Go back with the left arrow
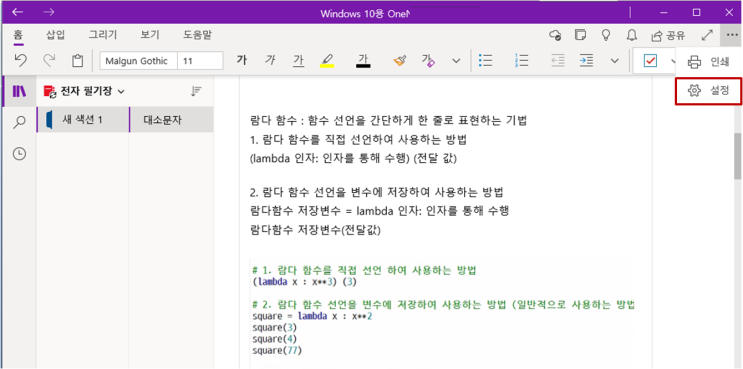This screenshot has height=369, width=743. coord(18,12)
